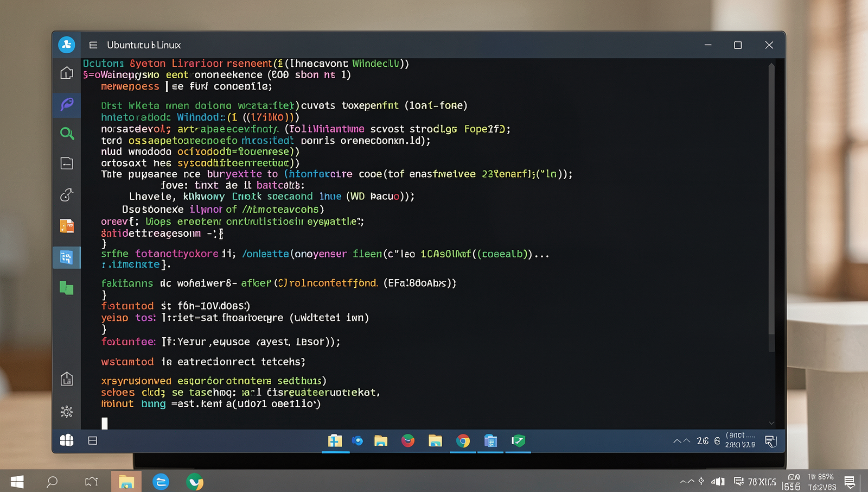Open the settings gear in the sidebar
This screenshot has width=868, height=492.
[x=67, y=412]
